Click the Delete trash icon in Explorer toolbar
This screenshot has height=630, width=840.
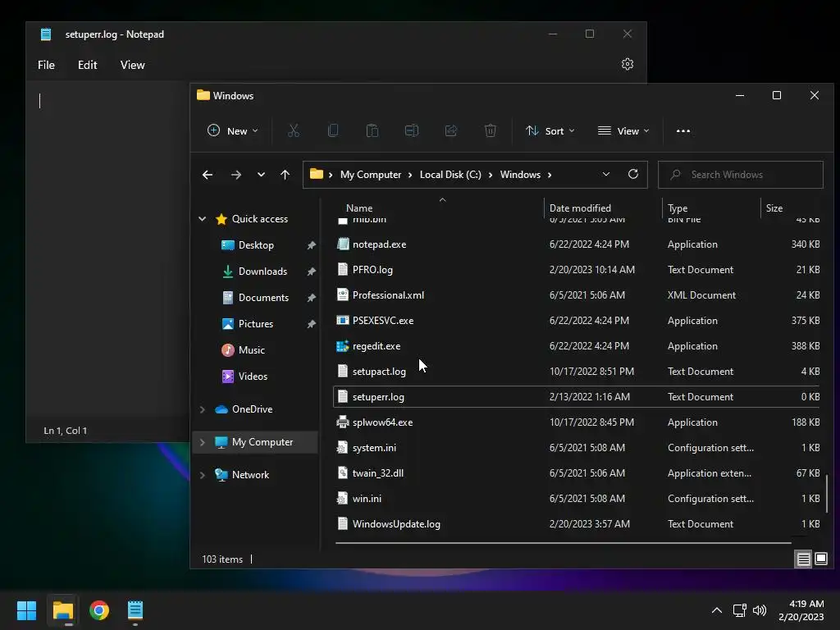coord(491,130)
